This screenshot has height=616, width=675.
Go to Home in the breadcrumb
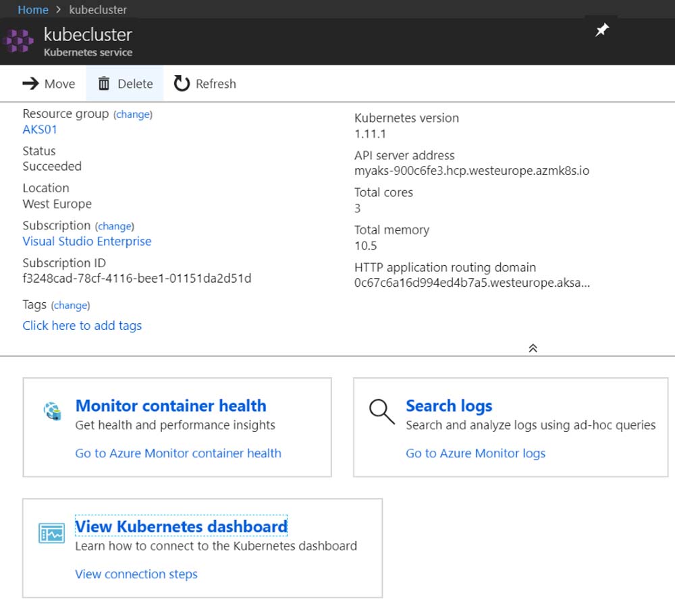click(x=33, y=9)
